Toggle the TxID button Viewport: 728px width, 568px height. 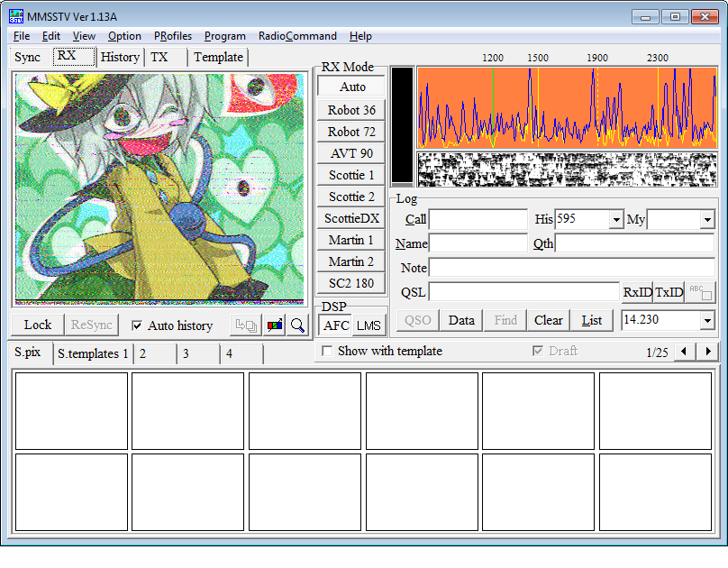669,293
